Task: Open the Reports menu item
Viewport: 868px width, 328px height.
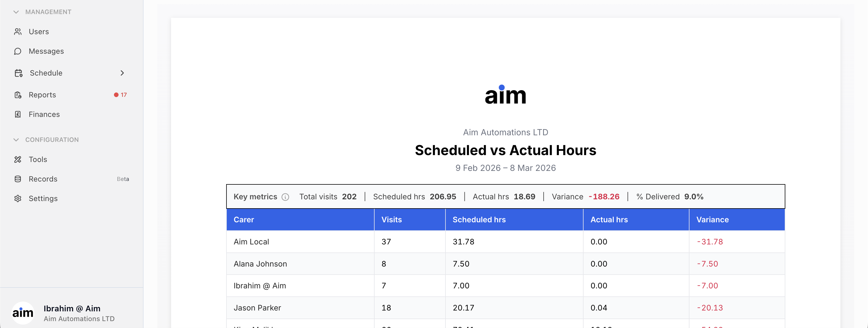Action: pos(42,95)
